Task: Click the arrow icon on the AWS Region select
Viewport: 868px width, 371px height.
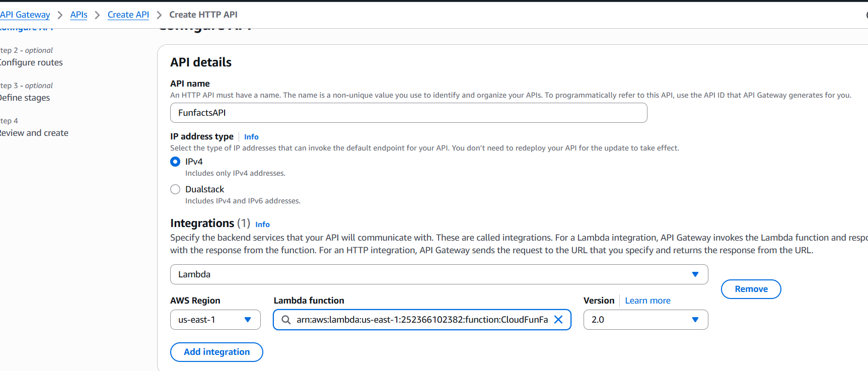Action: (x=248, y=320)
